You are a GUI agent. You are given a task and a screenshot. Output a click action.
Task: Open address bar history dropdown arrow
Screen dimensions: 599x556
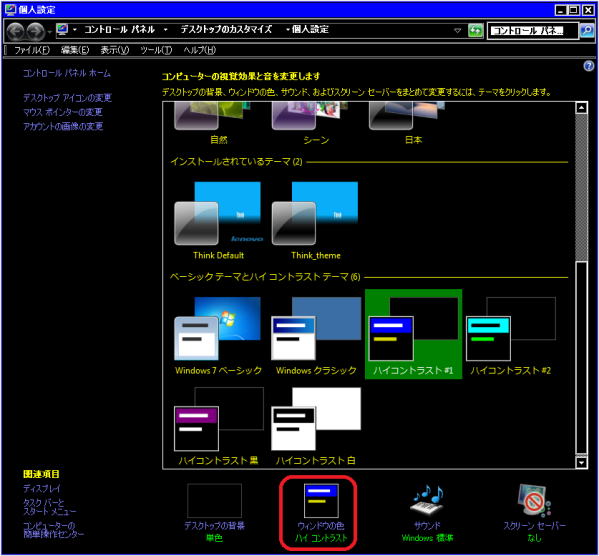[x=457, y=30]
